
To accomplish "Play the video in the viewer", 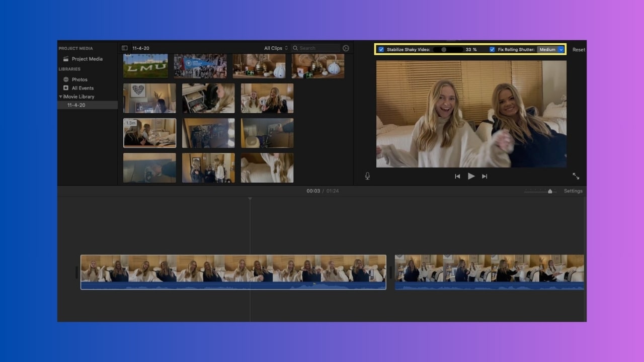I will click(x=471, y=176).
